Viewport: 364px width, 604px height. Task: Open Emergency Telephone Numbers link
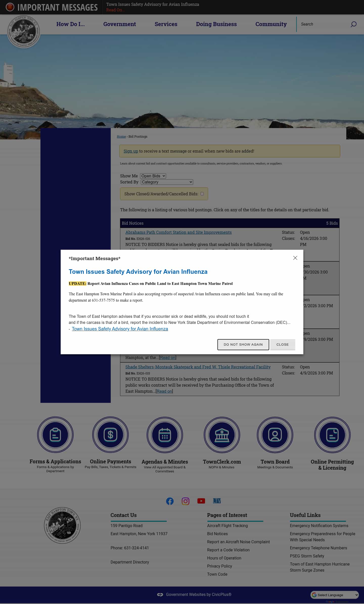(x=318, y=548)
